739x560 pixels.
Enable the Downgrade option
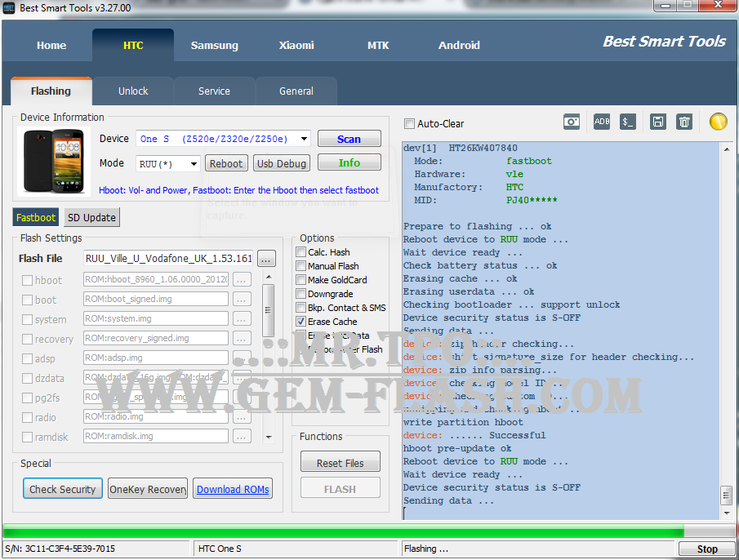[300, 294]
